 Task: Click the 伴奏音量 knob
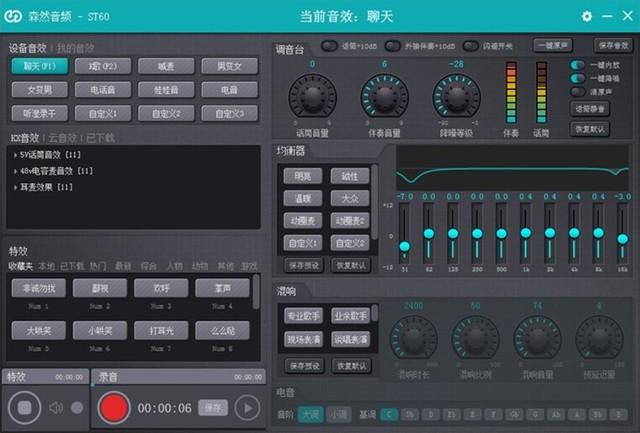coord(384,97)
